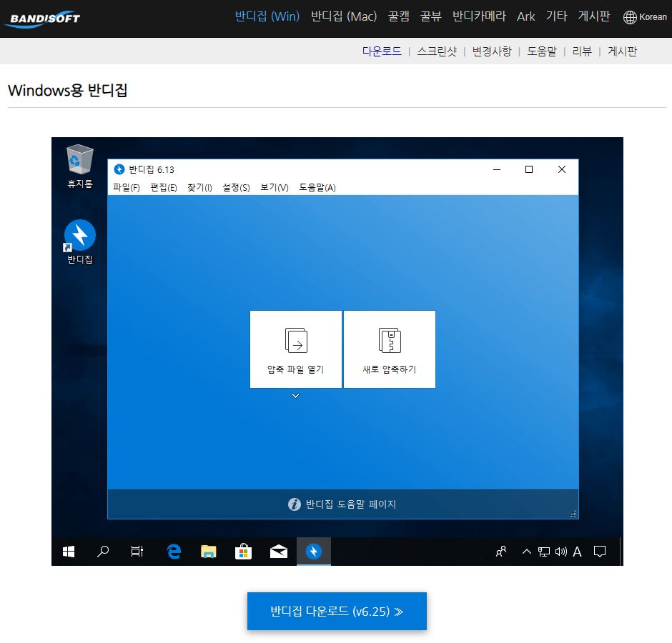Screen dimensions: 672x643
Task: Select the 다운로드 sub-navigation link
Action: (x=382, y=51)
